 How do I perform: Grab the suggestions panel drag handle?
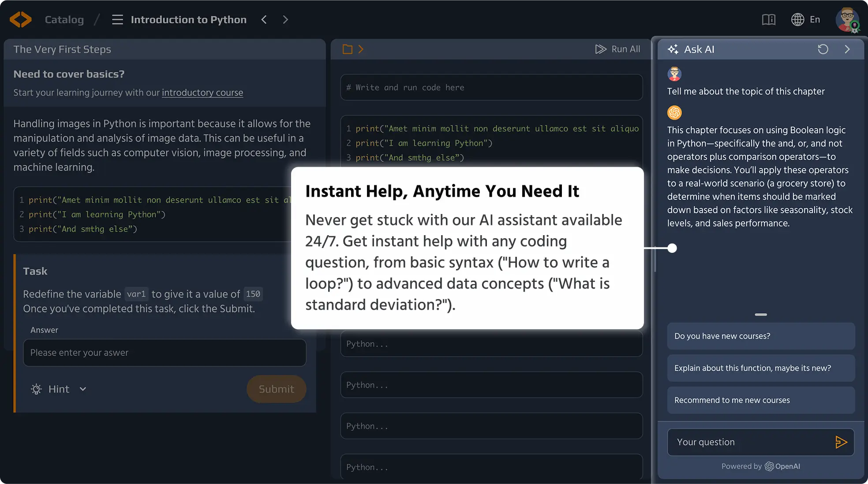(x=761, y=315)
